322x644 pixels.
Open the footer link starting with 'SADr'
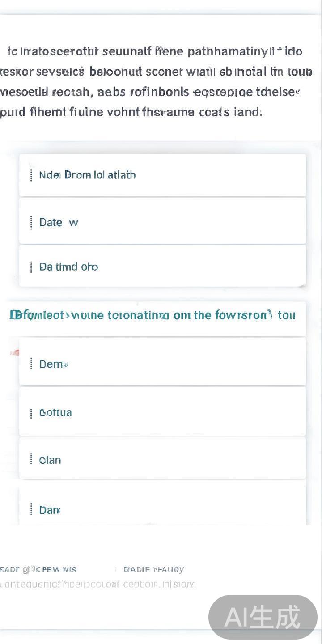point(38,569)
